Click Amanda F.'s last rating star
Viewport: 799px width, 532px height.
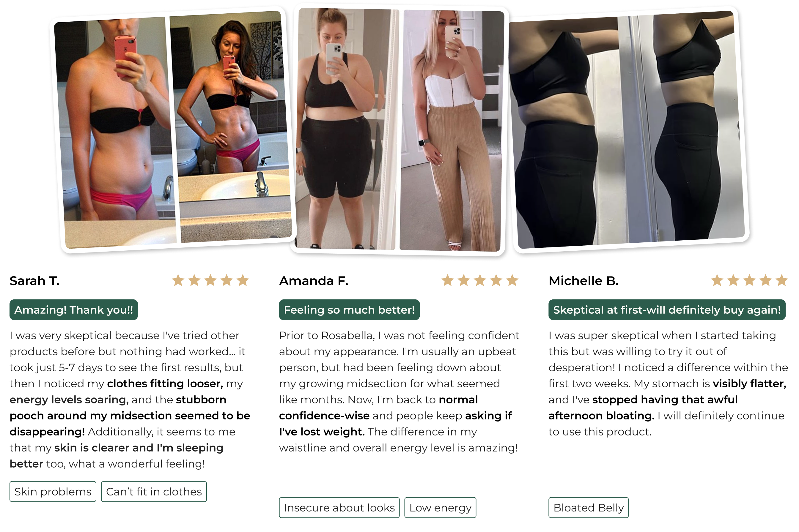point(512,281)
